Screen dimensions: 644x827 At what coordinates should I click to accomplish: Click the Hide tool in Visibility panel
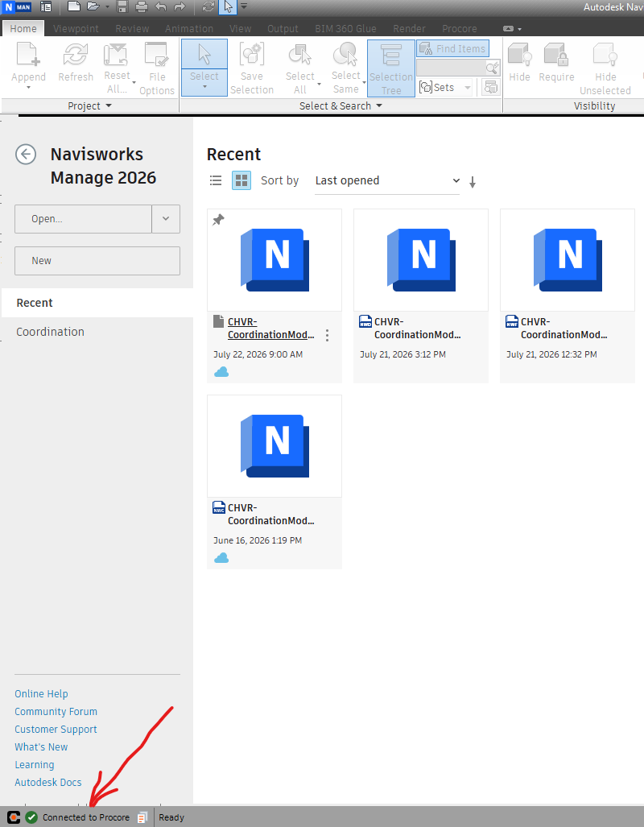tap(519, 63)
